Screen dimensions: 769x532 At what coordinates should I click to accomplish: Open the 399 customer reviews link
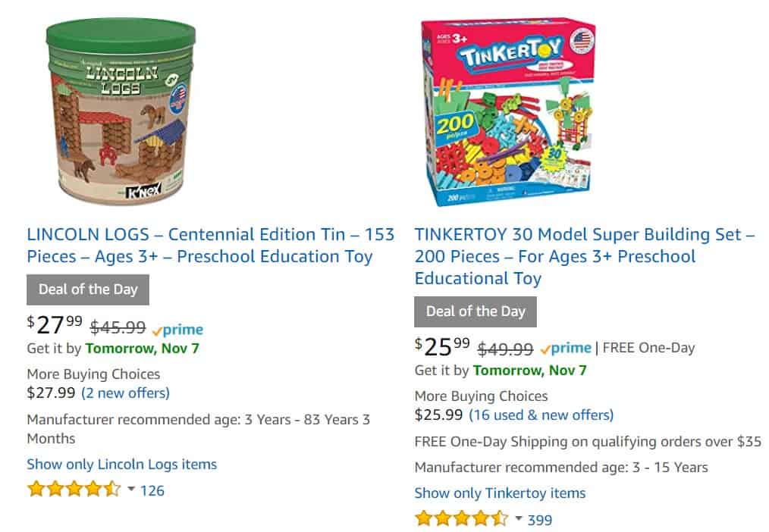(539, 520)
